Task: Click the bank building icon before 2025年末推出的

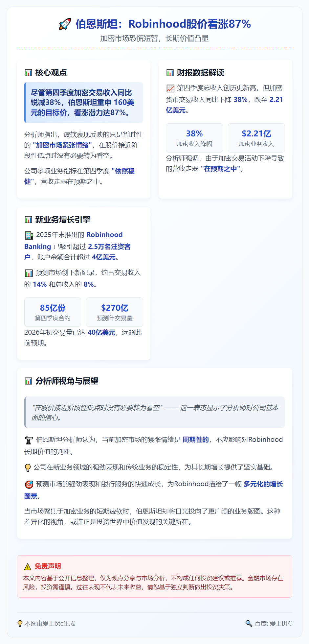Action: (x=29, y=235)
